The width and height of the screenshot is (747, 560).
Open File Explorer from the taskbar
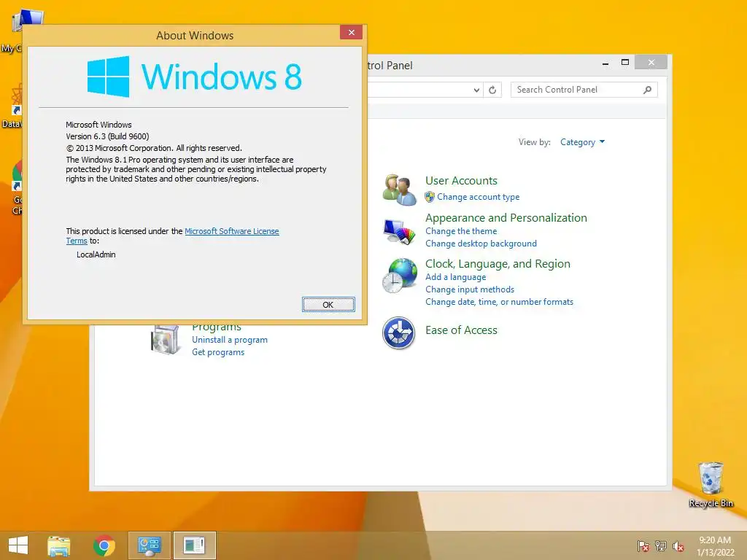(x=58, y=545)
